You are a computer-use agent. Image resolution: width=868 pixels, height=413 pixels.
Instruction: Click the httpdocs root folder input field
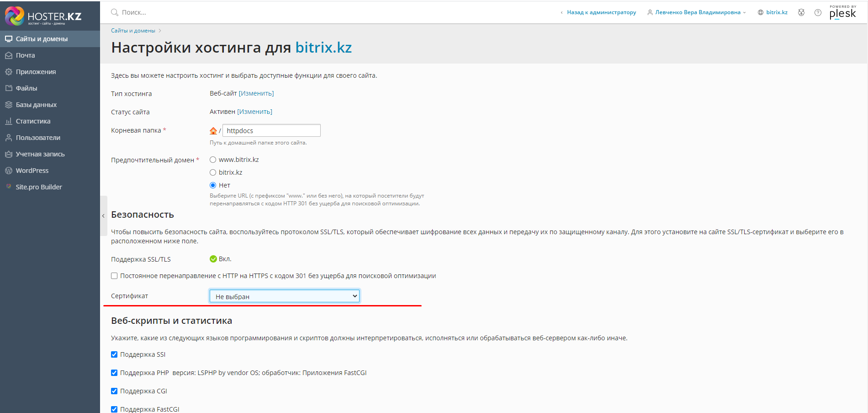pos(271,130)
